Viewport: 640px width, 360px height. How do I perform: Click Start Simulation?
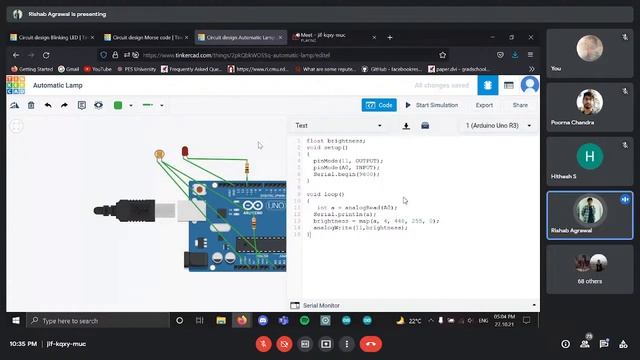pos(432,105)
